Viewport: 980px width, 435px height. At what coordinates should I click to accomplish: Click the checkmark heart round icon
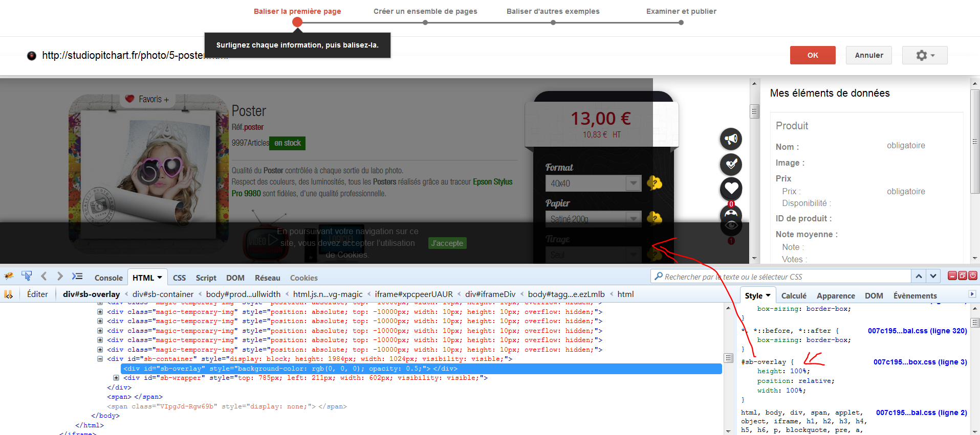click(x=731, y=164)
